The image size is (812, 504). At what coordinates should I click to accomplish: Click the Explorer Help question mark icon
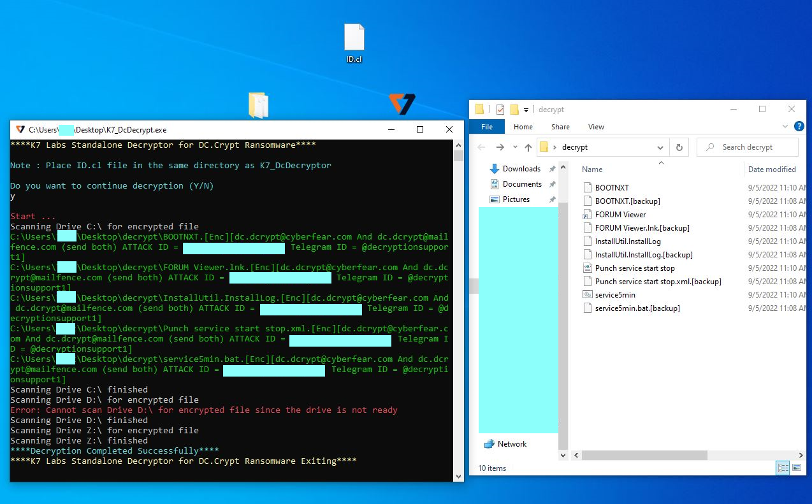(799, 126)
